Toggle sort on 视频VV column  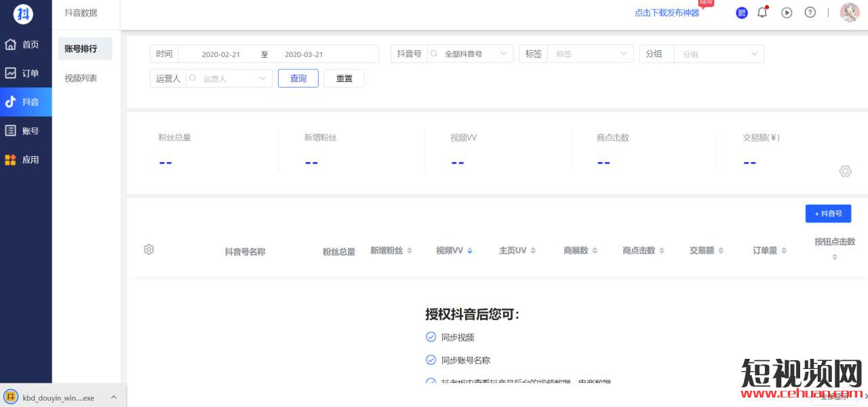(454, 251)
